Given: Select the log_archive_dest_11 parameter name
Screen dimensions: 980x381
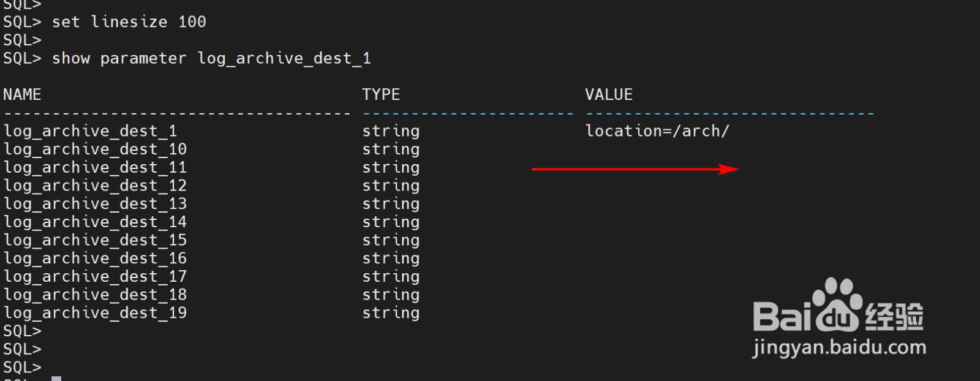Looking at the screenshot, I should pyautogui.click(x=95, y=168).
